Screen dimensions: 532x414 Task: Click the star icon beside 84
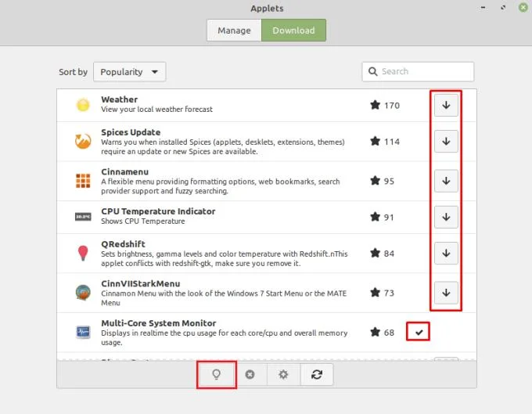coord(375,253)
